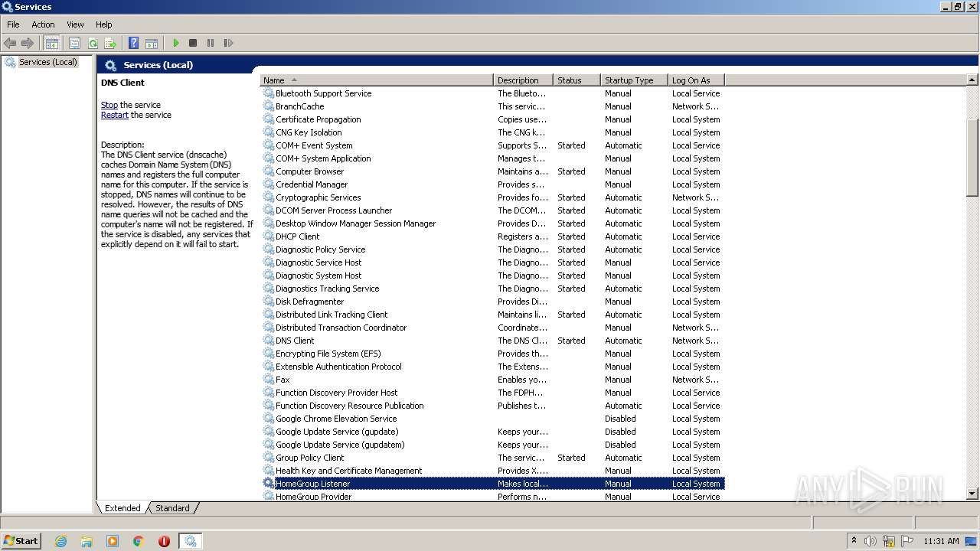Sort by the Status column header
Viewport: 980px width, 551px height.
pyautogui.click(x=577, y=80)
